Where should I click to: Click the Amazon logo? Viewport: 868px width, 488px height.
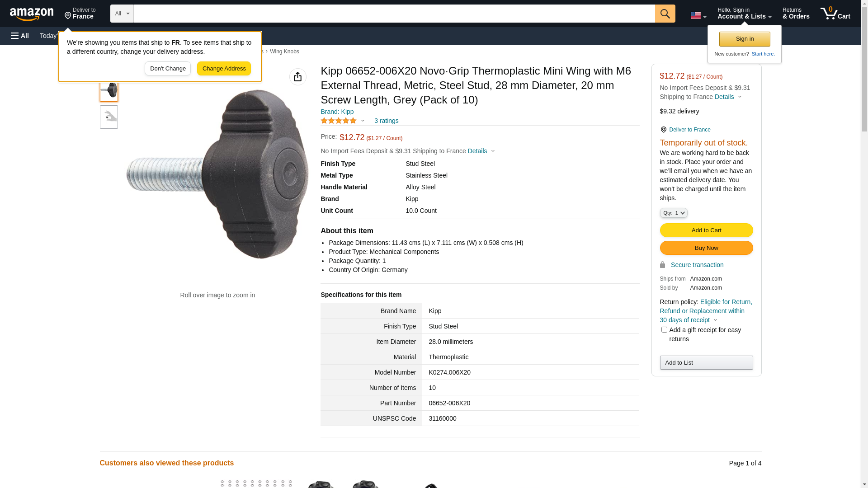[32, 14]
